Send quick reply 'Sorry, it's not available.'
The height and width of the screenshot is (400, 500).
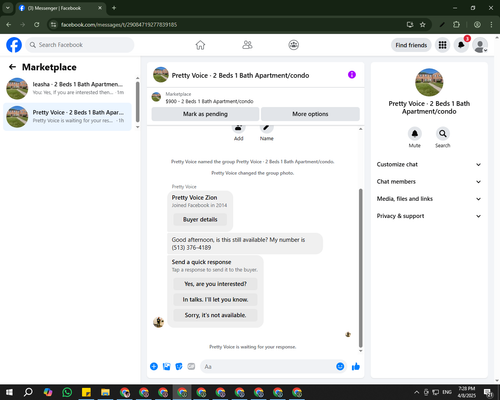point(215,315)
